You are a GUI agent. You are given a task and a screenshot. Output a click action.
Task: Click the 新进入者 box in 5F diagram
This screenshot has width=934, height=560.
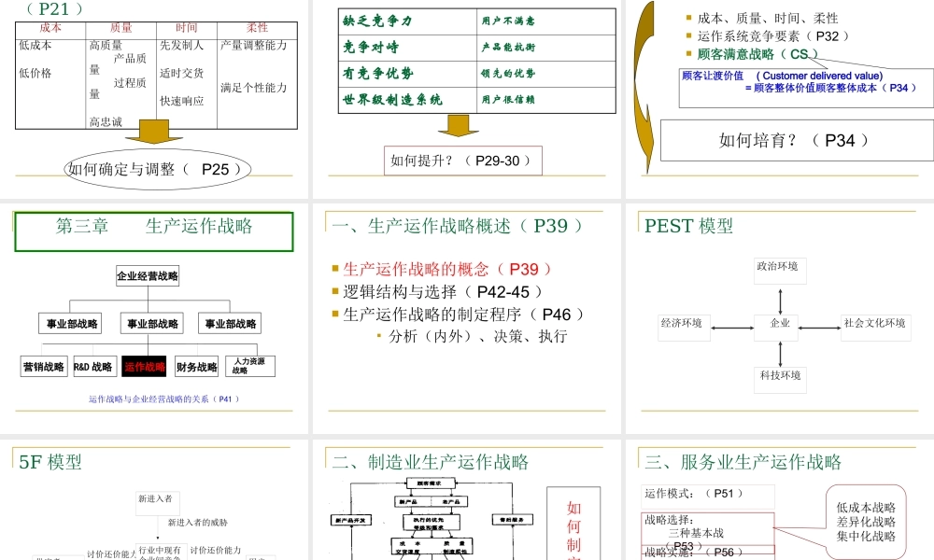pyautogui.click(x=158, y=503)
